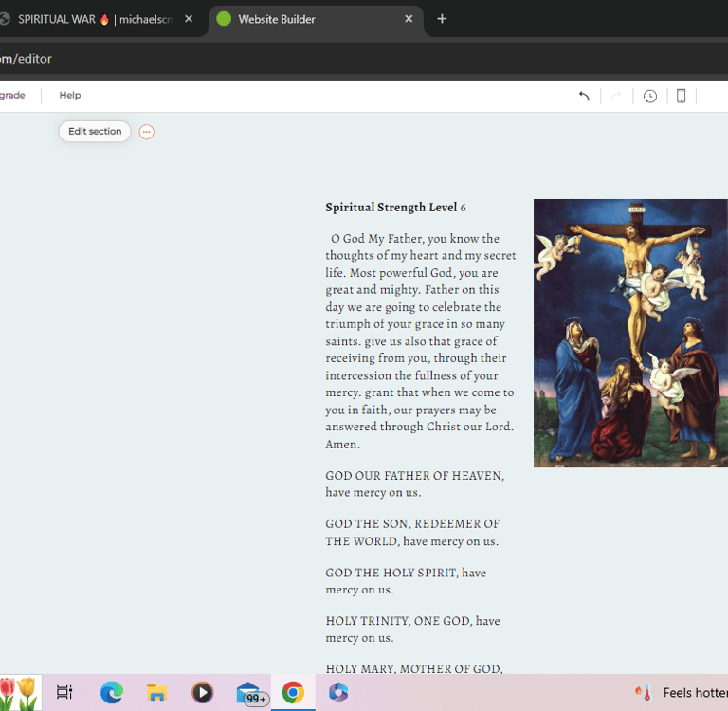
Task: Open a new browser tab
Action: [442, 19]
